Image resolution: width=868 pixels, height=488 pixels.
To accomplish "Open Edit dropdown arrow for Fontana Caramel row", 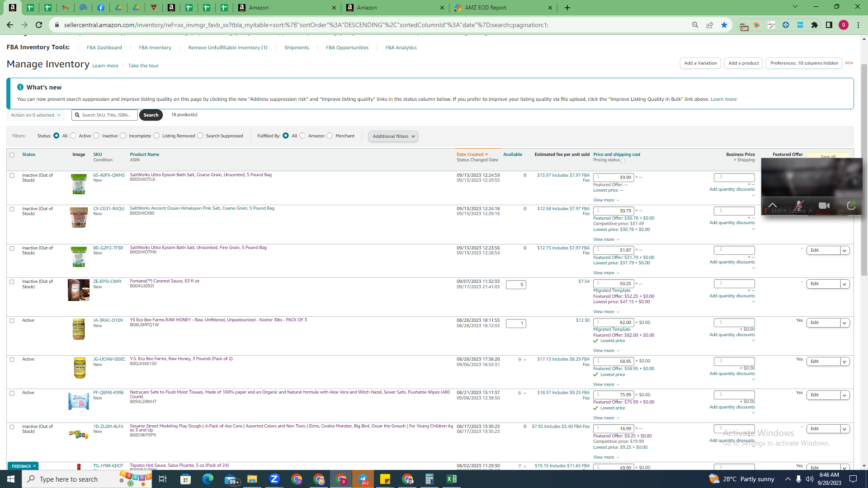I will tap(844, 284).
